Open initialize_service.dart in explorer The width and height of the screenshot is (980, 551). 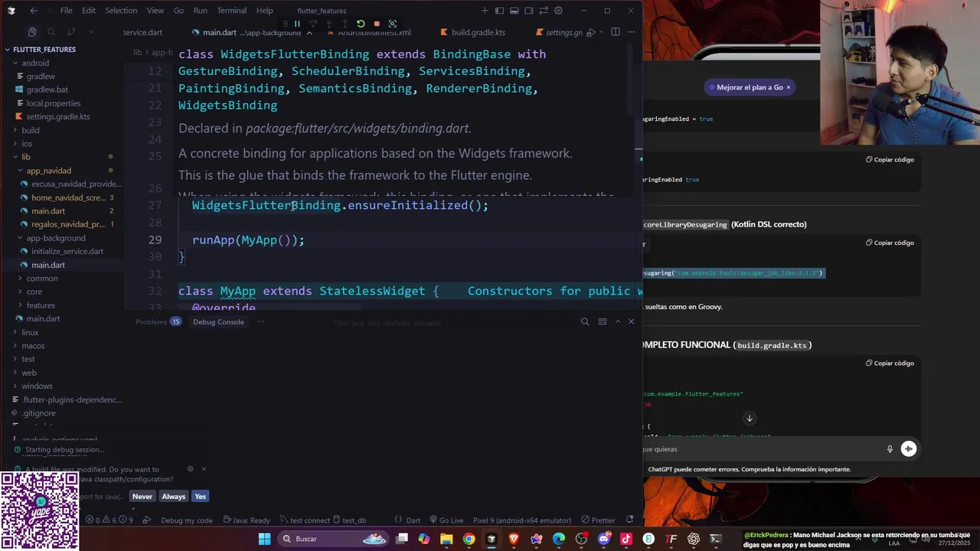click(67, 251)
